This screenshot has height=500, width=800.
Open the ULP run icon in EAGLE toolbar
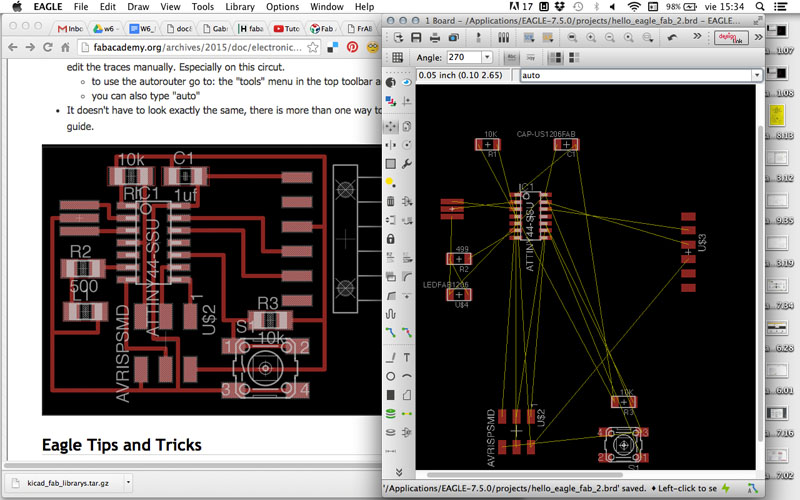[548, 37]
